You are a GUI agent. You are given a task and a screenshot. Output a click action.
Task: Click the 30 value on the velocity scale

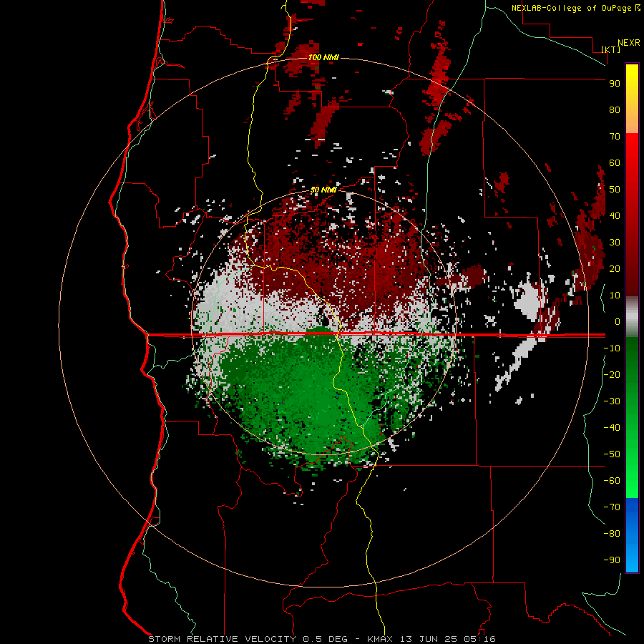pos(615,243)
